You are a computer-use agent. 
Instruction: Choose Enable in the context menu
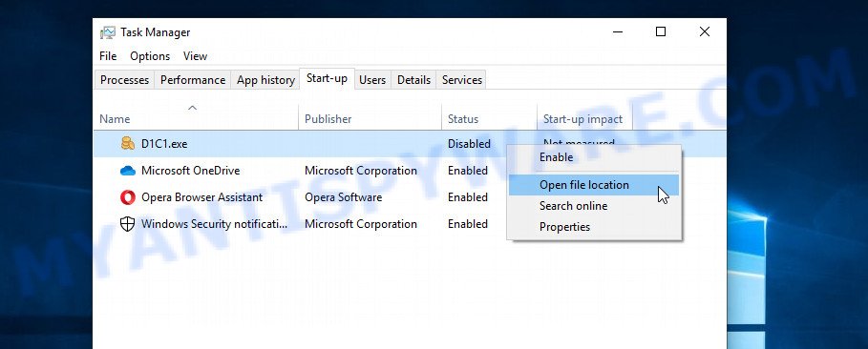click(x=594, y=157)
